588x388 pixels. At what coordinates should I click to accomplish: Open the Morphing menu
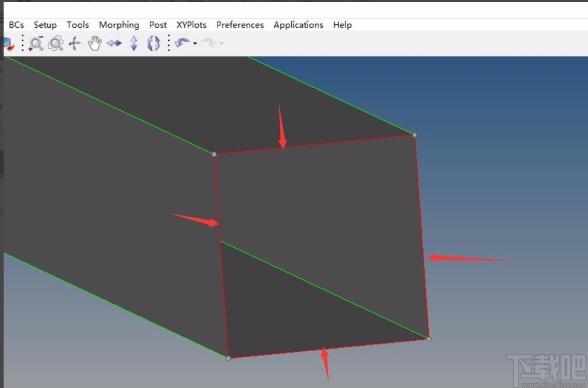coord(119,25)
